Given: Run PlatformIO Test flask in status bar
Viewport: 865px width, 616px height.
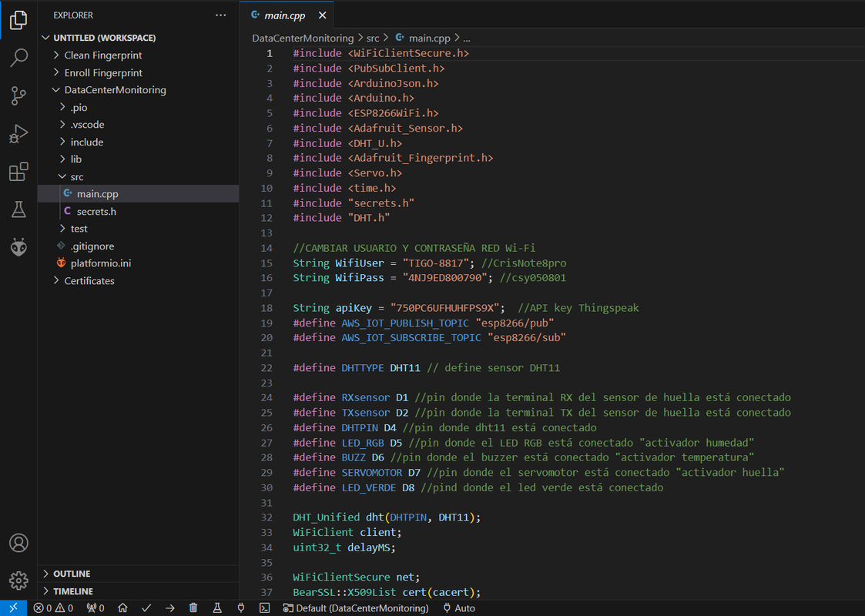Looking at the screenshot, I should coord(217,608).
